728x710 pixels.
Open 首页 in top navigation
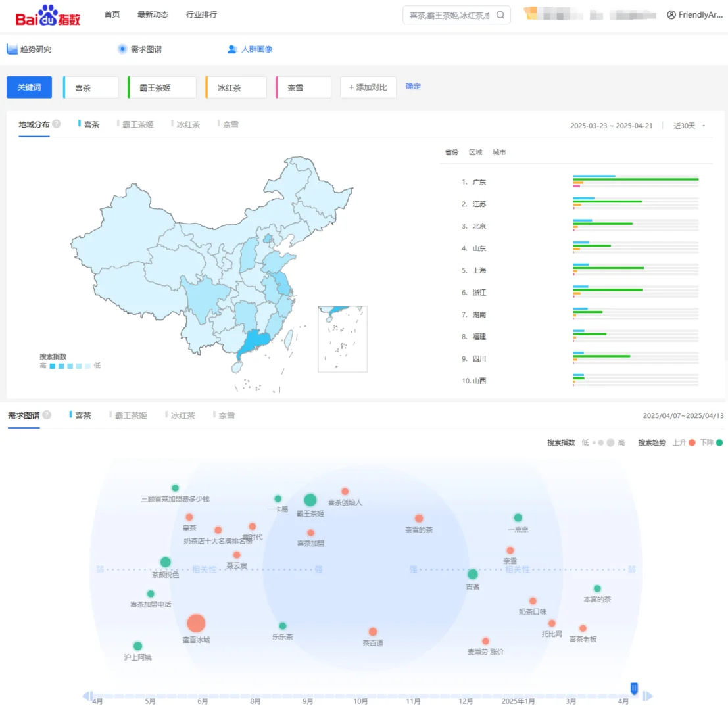112,14
